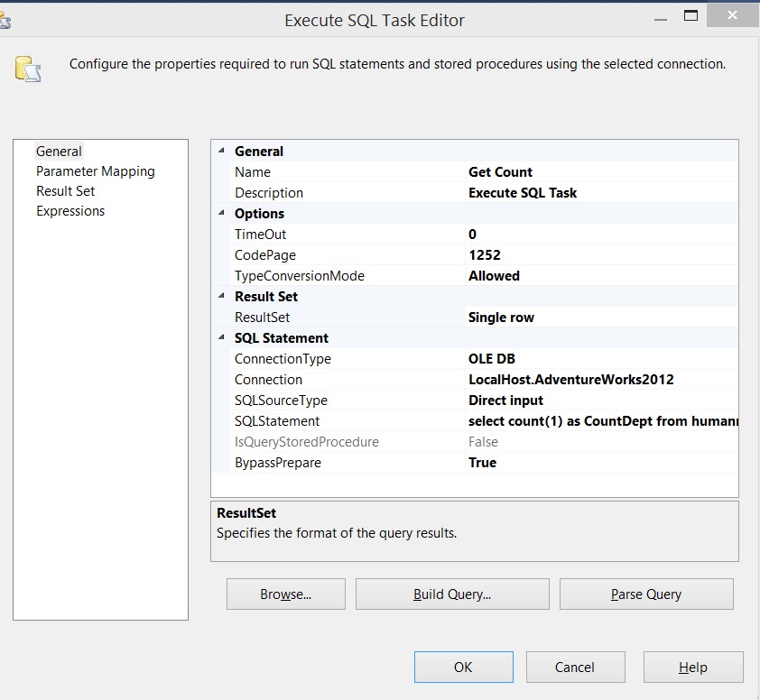
Task: Maximize the Execute SQL Task Editor window
Action: coord(690,16)
